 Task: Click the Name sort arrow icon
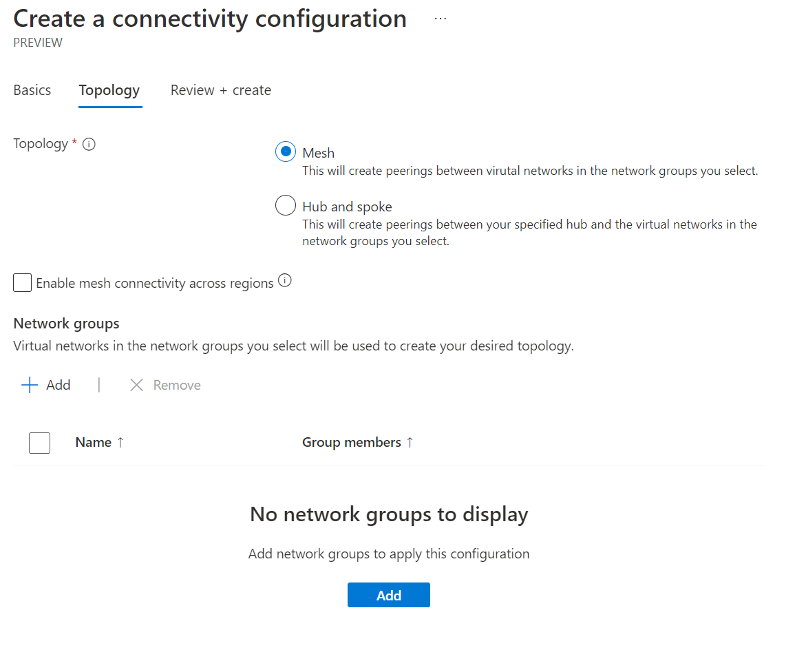click(120, 443)
